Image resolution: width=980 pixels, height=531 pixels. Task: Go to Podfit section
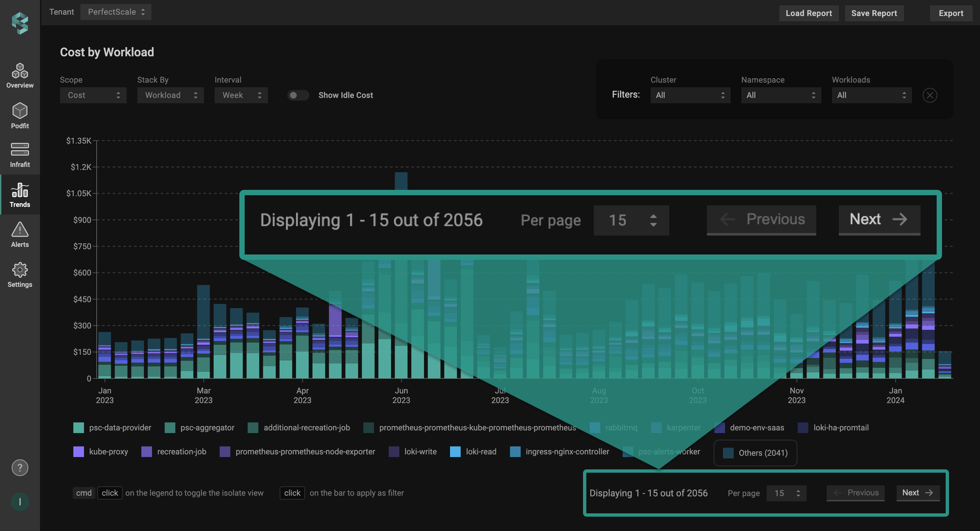point(20,116)
